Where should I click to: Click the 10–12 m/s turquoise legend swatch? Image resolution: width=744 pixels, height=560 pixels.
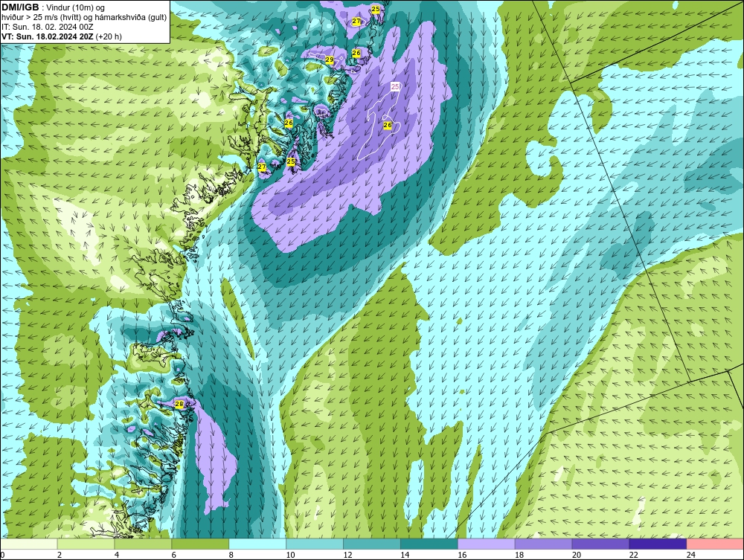[x=315, y=544]
